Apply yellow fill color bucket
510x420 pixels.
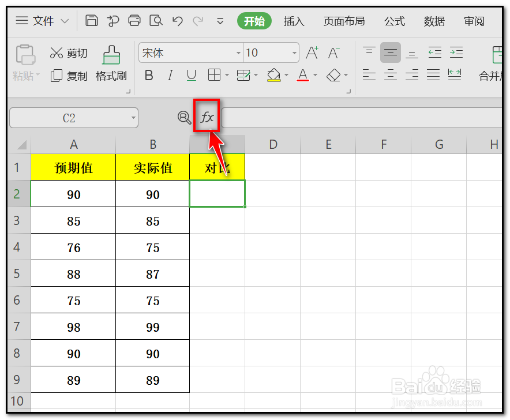point(274,75)
